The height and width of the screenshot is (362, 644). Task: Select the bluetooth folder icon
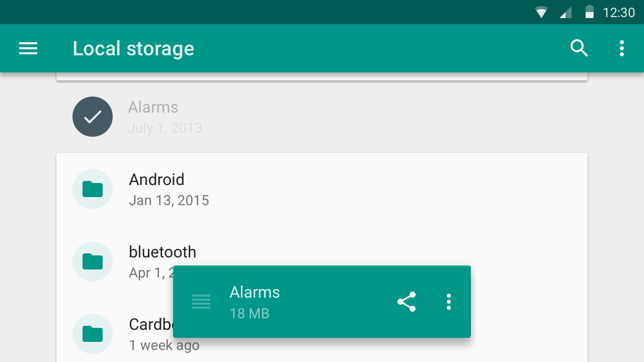[x=93, y=261]
